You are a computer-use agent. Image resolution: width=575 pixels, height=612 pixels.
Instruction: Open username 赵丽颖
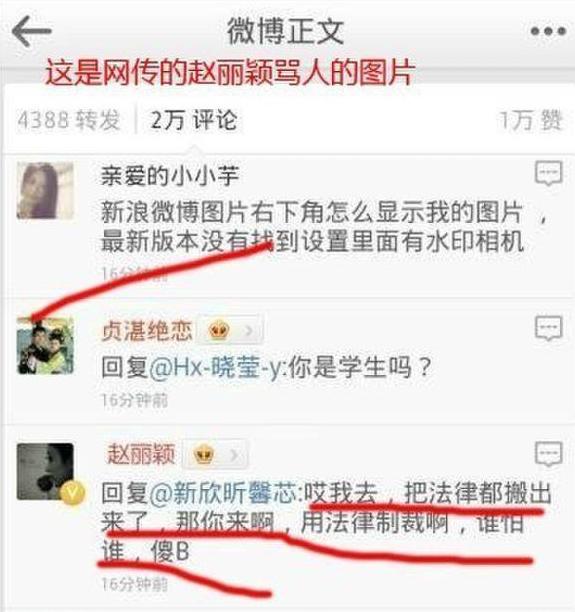point(141,454)
